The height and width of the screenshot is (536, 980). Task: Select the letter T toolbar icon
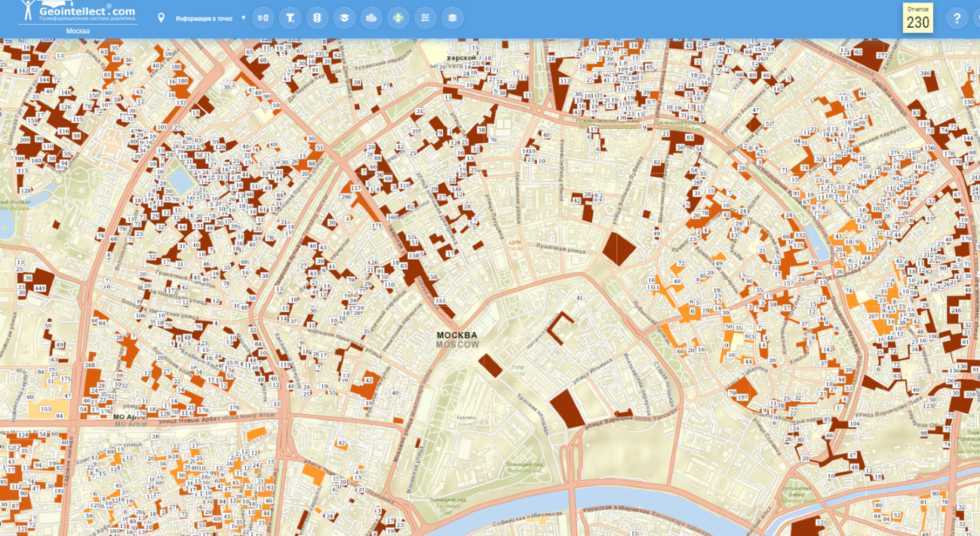(290, 18)
